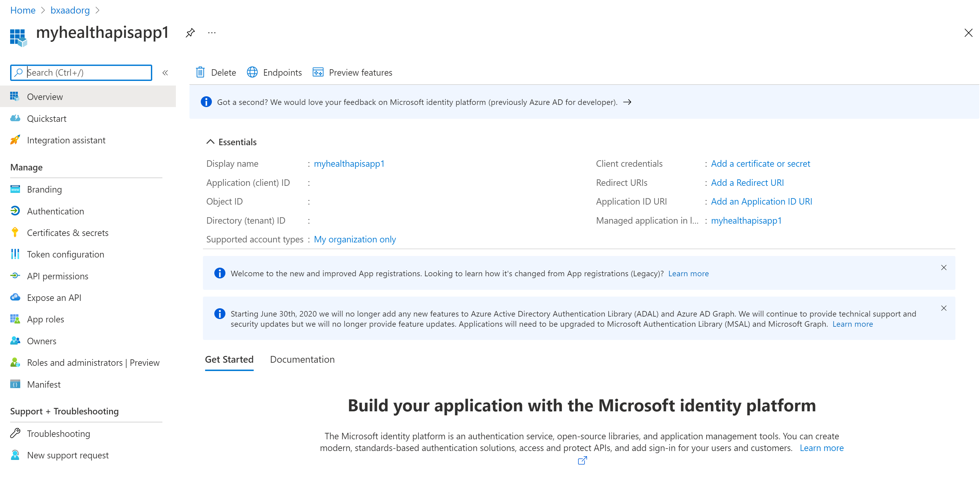980x495 pixels.
Task: Open the Manifest page
Action: click(44, 384)
